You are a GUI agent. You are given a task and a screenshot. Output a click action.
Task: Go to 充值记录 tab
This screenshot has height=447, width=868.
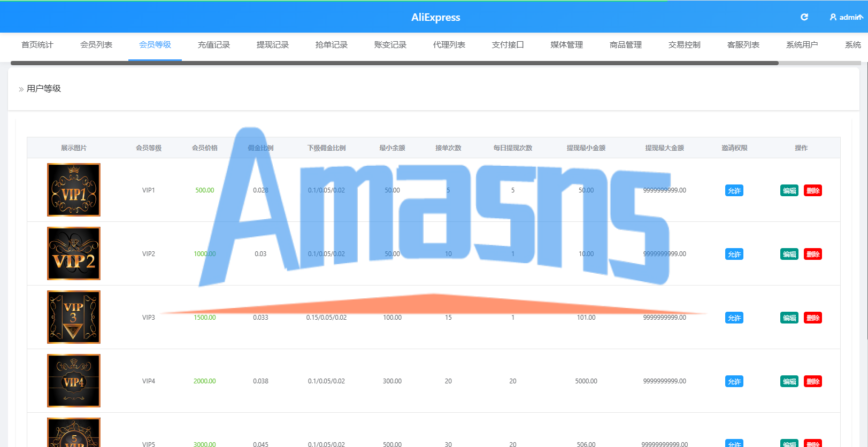point(214,45)
